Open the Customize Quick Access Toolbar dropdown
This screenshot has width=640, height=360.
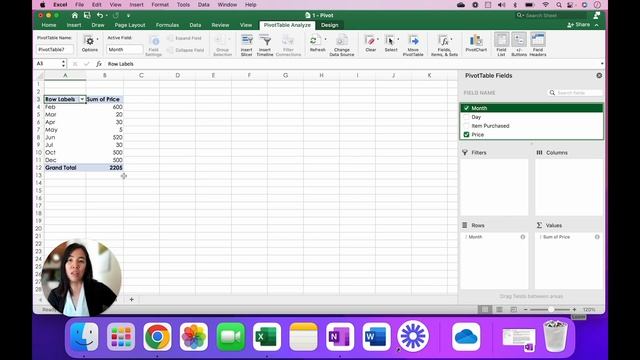pyautogui.click(x=128, y=16)
